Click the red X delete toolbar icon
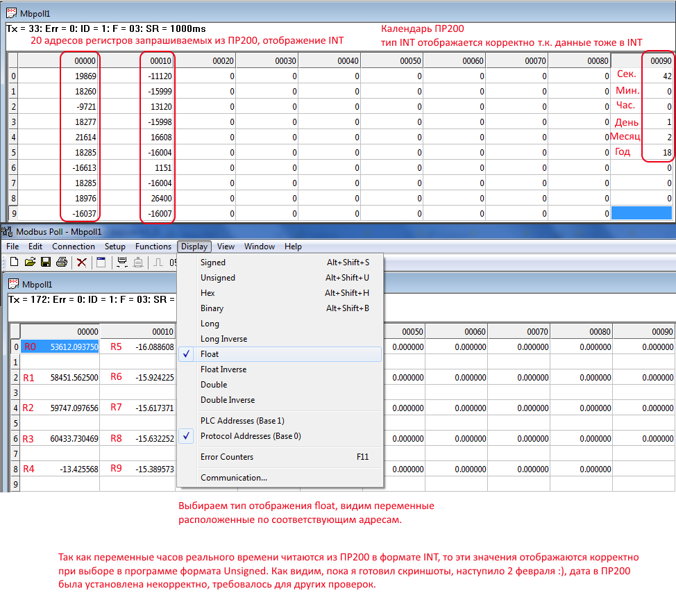This screenshot has height=616, width=676. (81, 263)
